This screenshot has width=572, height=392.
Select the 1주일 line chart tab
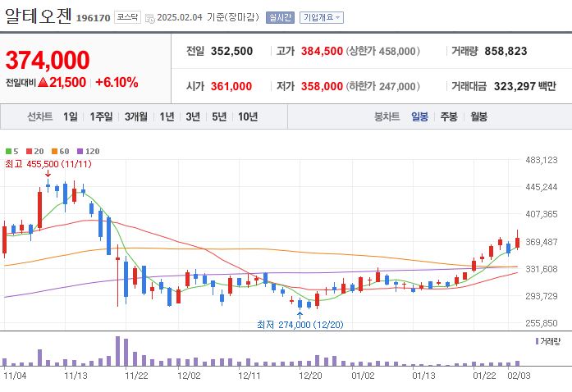(x=101, y=116)
